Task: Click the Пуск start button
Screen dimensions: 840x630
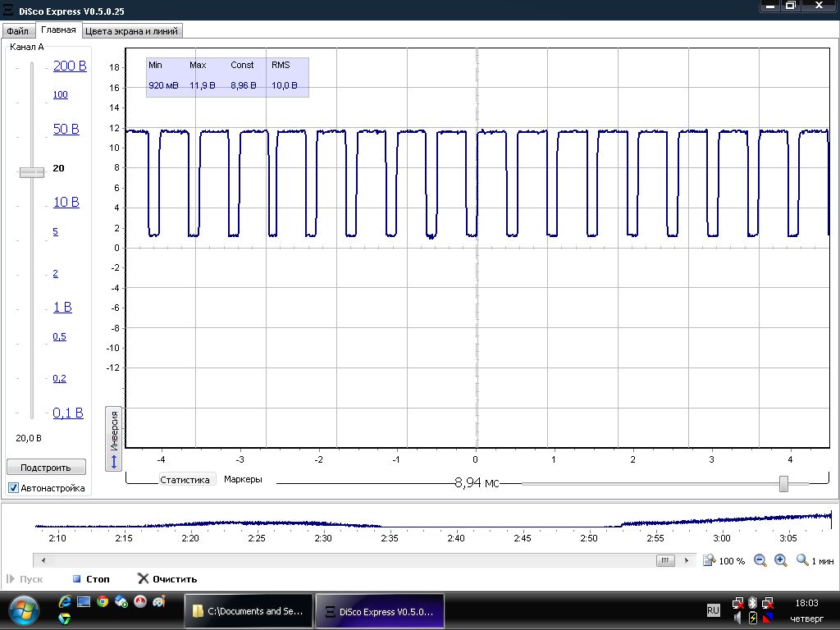Action: (25, 579)
